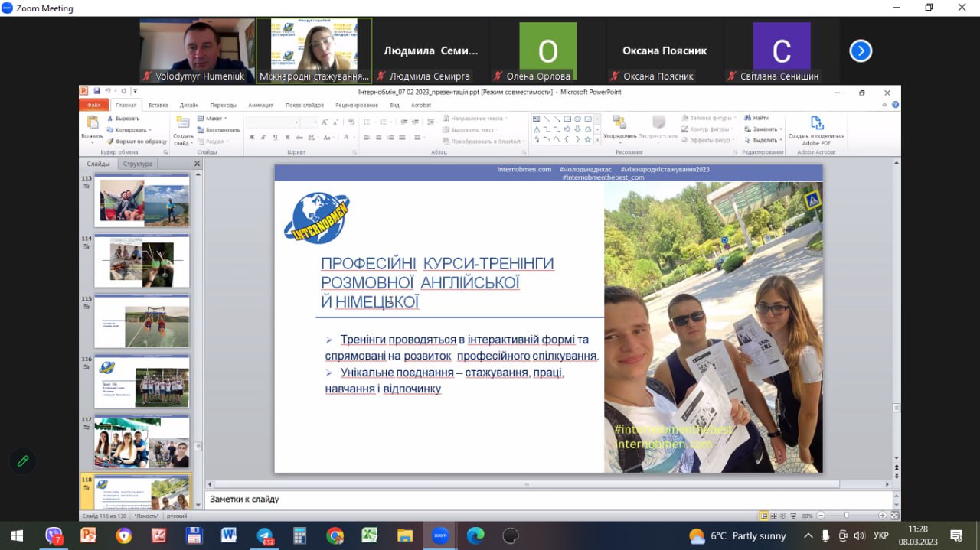Toggle bold text formatting (Ж)
The image size is (980, 550).
click(x=252, y=138)
